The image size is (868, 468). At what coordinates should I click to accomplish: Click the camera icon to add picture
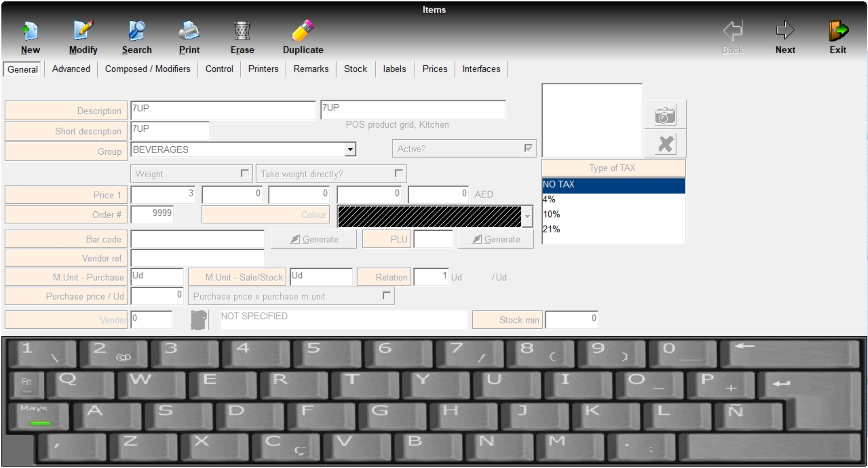(665, 116)
